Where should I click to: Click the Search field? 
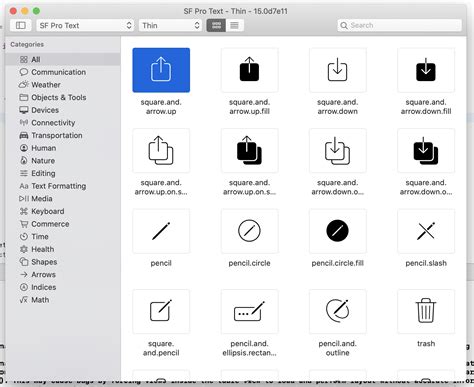(x=400, y=25)
